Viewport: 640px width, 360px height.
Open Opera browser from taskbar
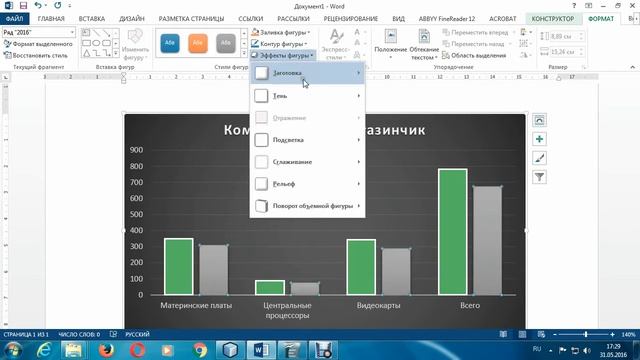pos(138,350)
